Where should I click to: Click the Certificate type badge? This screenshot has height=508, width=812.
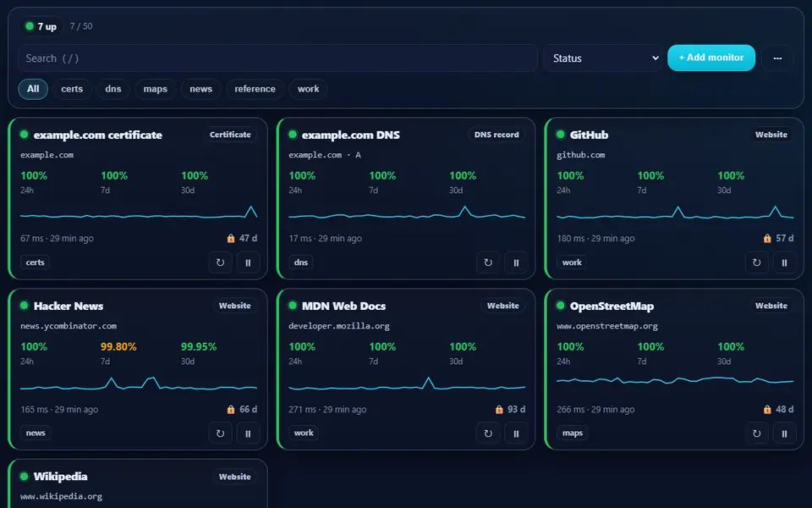[230, 135]
